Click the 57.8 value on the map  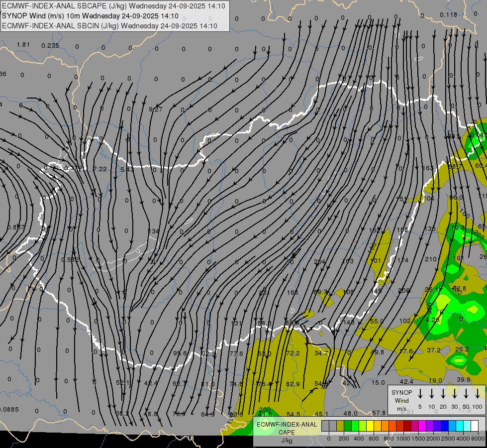click(379, 413)
